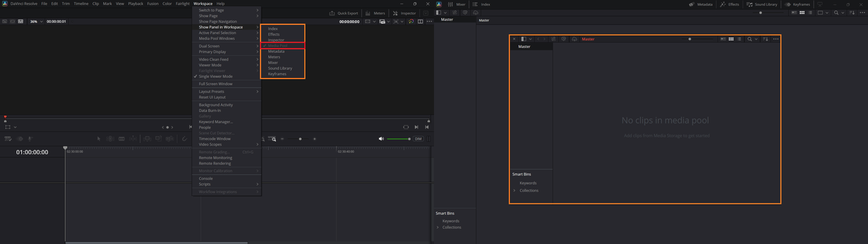
Task: Expand Video Scopes submenu
Action: 226,144
